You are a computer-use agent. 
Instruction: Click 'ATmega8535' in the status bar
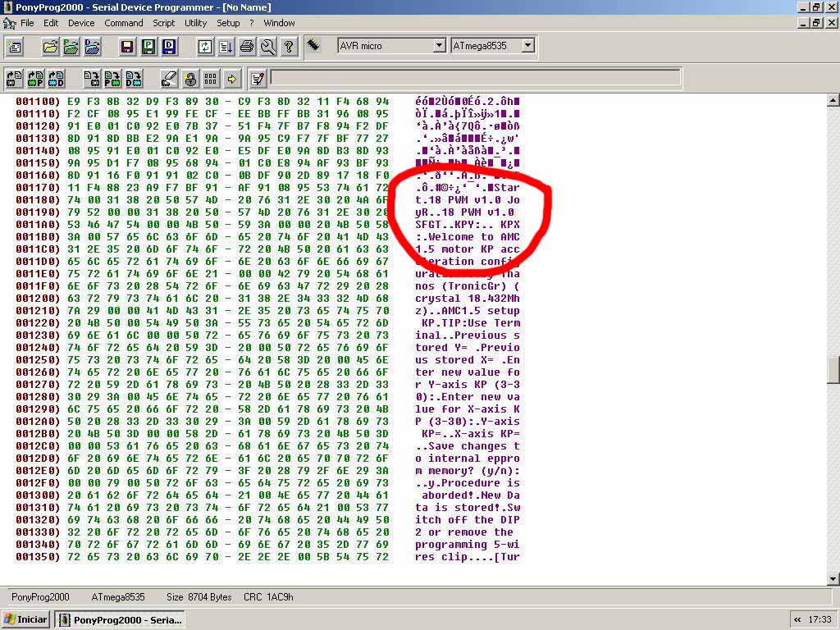[118, 597]
